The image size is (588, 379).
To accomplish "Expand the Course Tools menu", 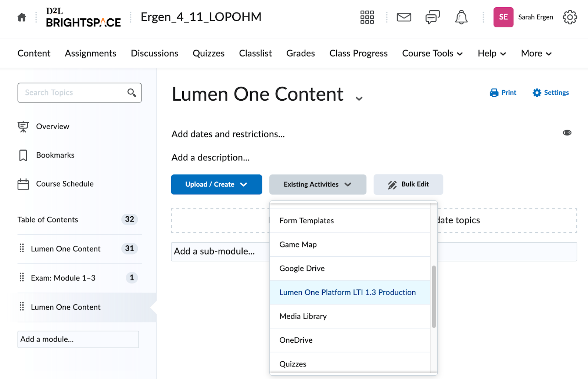I will tap(432, 53).
